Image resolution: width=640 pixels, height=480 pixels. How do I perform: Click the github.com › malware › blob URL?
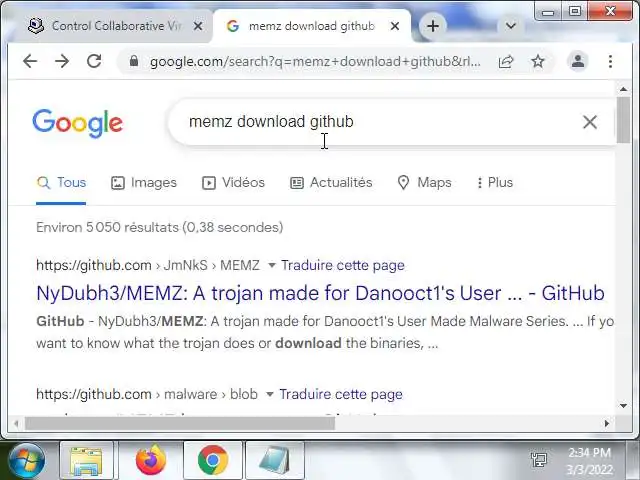[x=147, y=394]
